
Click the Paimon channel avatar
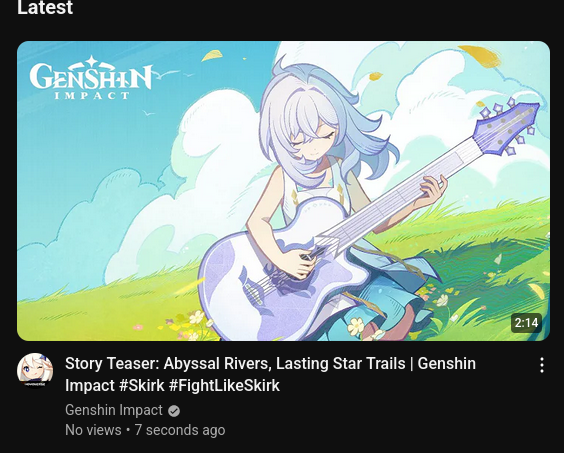pyautogui.click(x=35, y=371)
